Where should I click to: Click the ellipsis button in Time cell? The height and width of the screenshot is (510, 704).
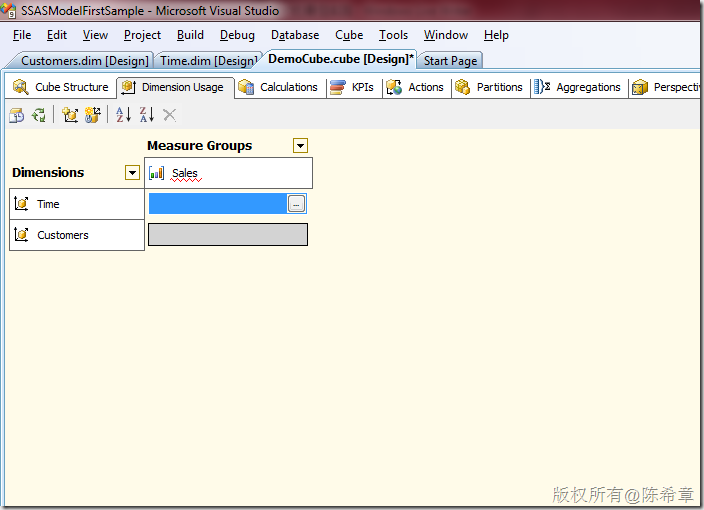point(296,204)
